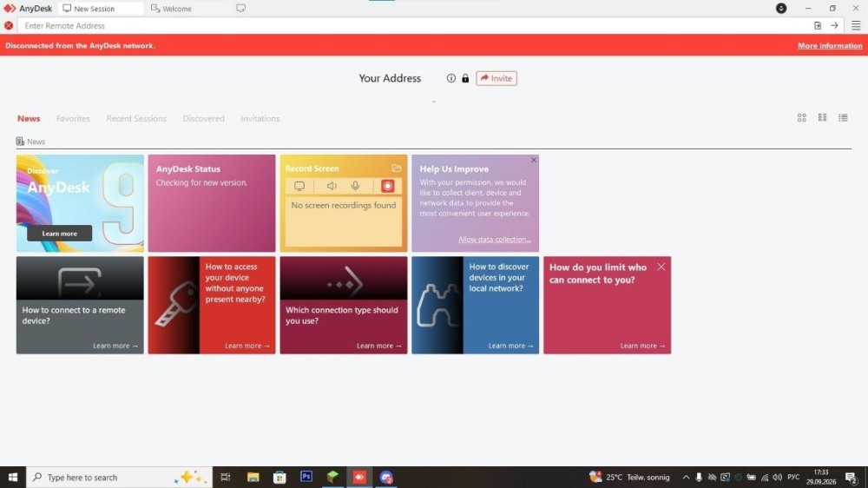Image resolution: width=868 pixels, height=488 pixels.
Task: Open recordings folder icon in Record Screen card
Action: [x=397, y=168]
